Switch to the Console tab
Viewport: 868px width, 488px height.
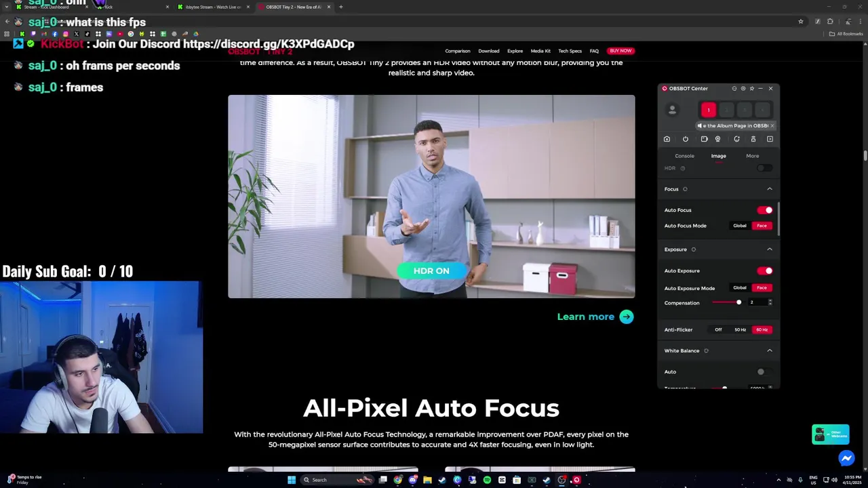684,156
